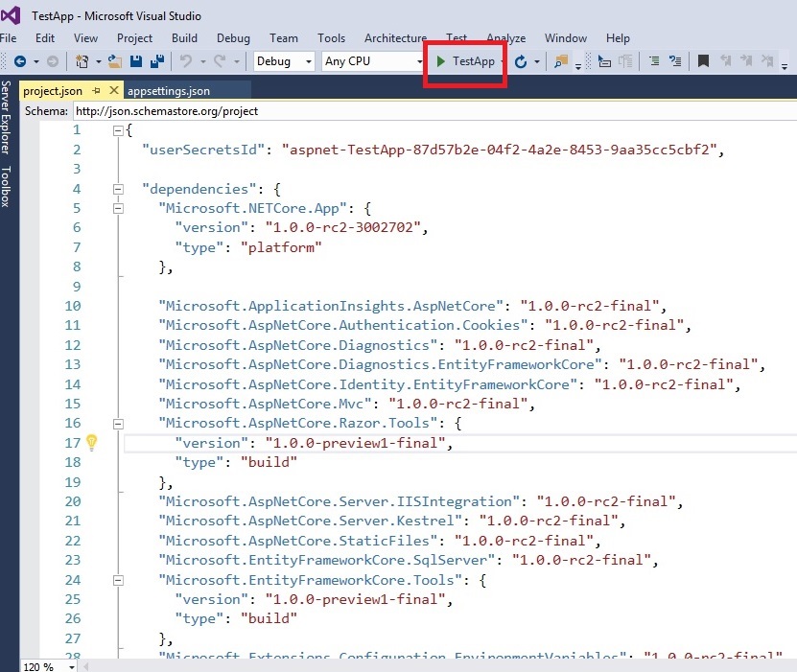Click the New Project icon

point(82,61)
